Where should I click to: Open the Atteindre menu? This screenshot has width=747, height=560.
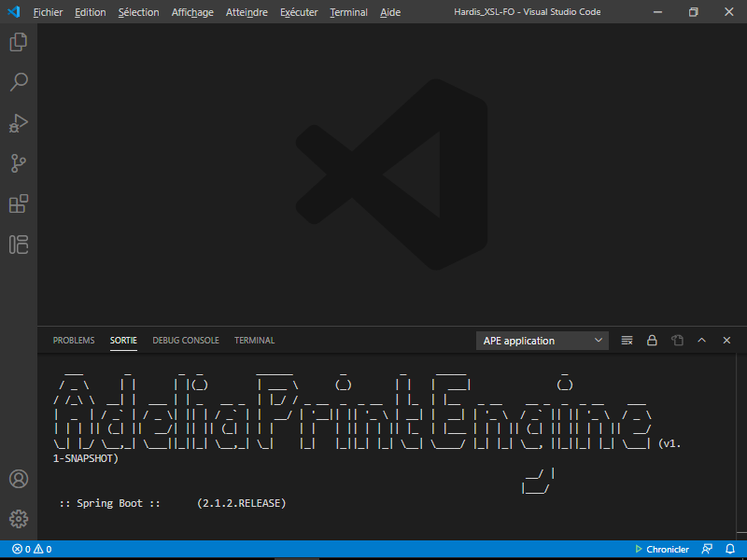click(x=247, y=12)
